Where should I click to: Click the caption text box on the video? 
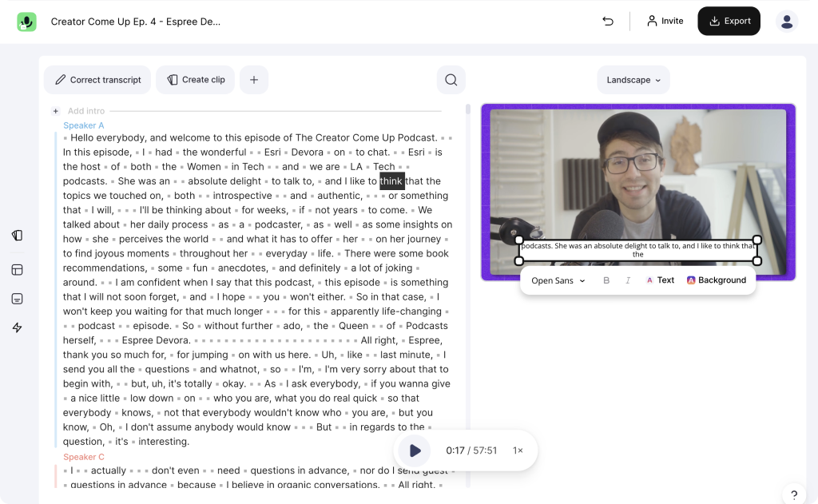coord(638,250)
